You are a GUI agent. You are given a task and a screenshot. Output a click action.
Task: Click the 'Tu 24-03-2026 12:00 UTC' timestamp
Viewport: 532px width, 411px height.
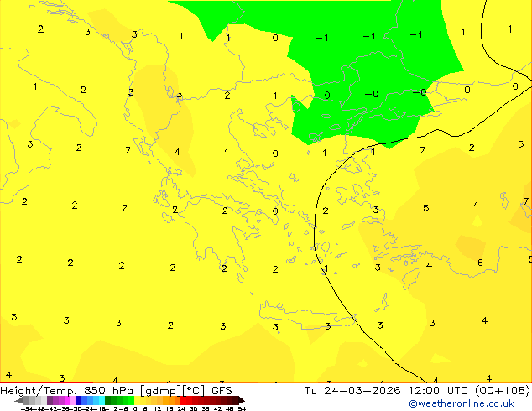click(x=387, y=391)
